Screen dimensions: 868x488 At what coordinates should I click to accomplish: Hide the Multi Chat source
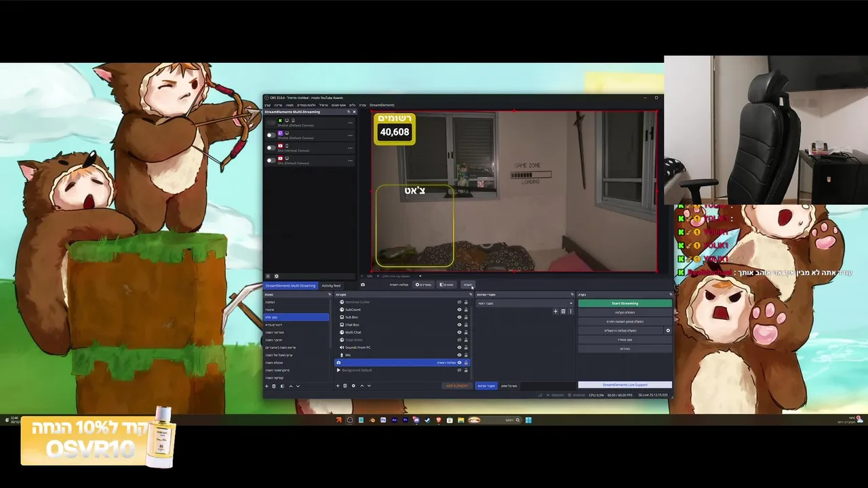coord(459,332)
